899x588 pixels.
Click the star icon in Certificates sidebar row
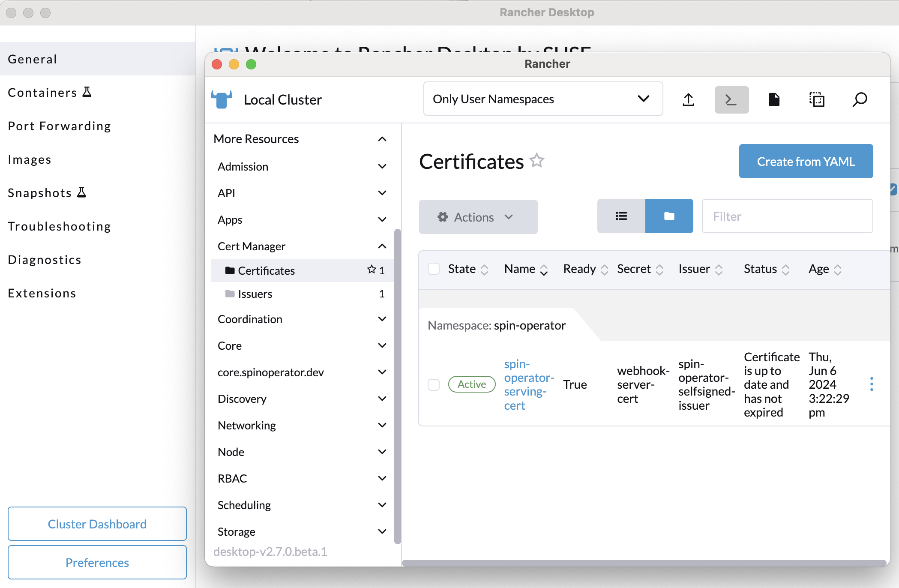(372, 270)
